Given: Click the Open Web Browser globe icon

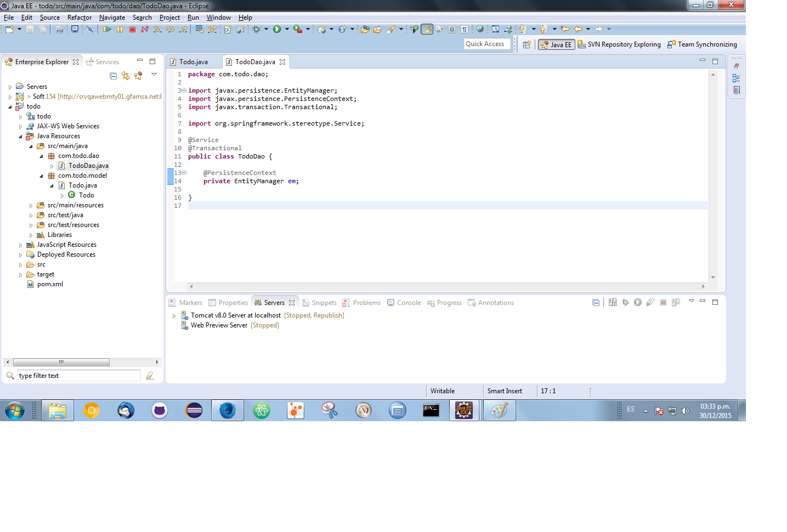Looking at the screenshot, I should [x=480, y=29].
